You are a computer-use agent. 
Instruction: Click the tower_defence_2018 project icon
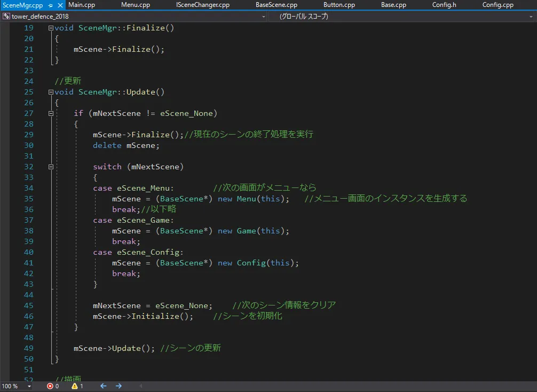tap(6, 17)
